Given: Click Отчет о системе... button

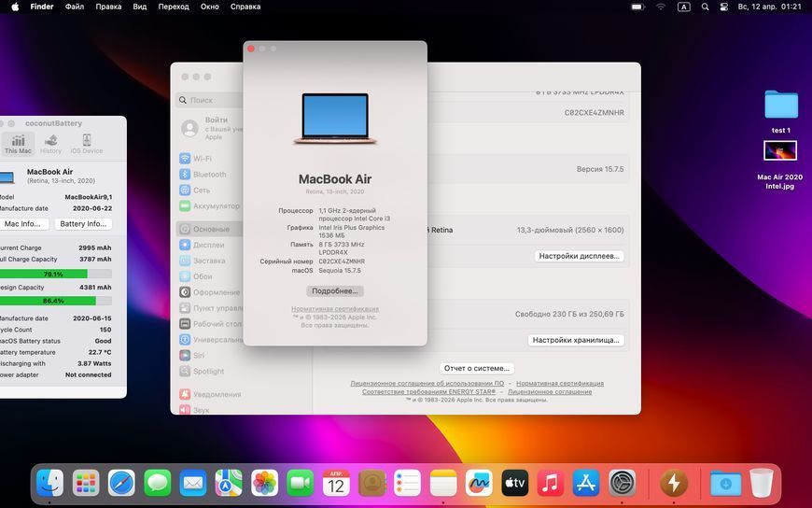Looking at the screenshot, I should (476, 368).
